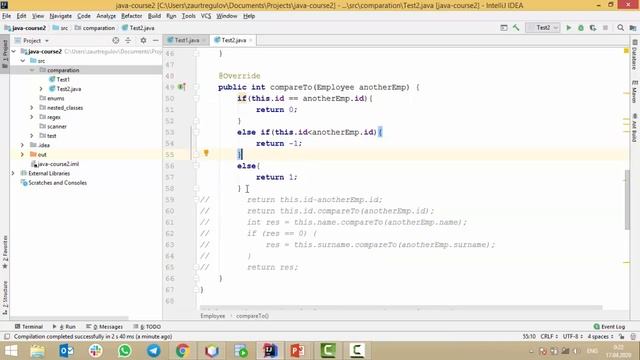
Task: Expand the Test2.java tree node
Action: pyautogui.click(x=41, y=89)
